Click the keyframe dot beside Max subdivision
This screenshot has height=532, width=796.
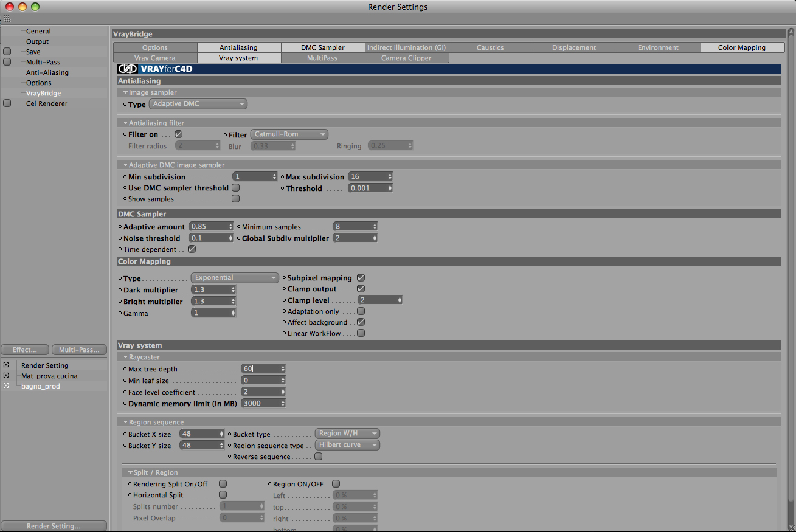pyautogui.click(x=283, y=176)
